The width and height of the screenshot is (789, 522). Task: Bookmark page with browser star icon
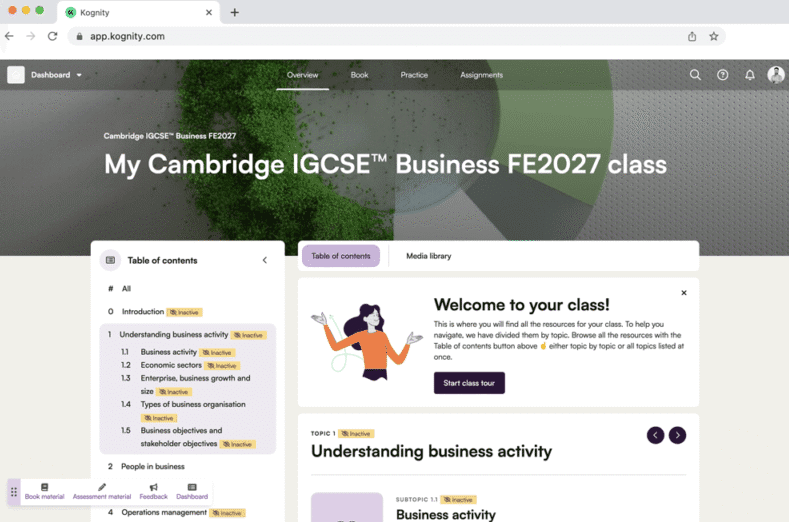(714, 36)
